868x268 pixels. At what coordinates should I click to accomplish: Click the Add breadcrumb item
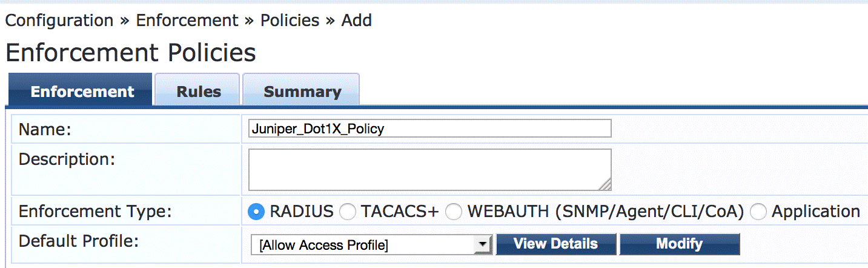coord(356,21)
